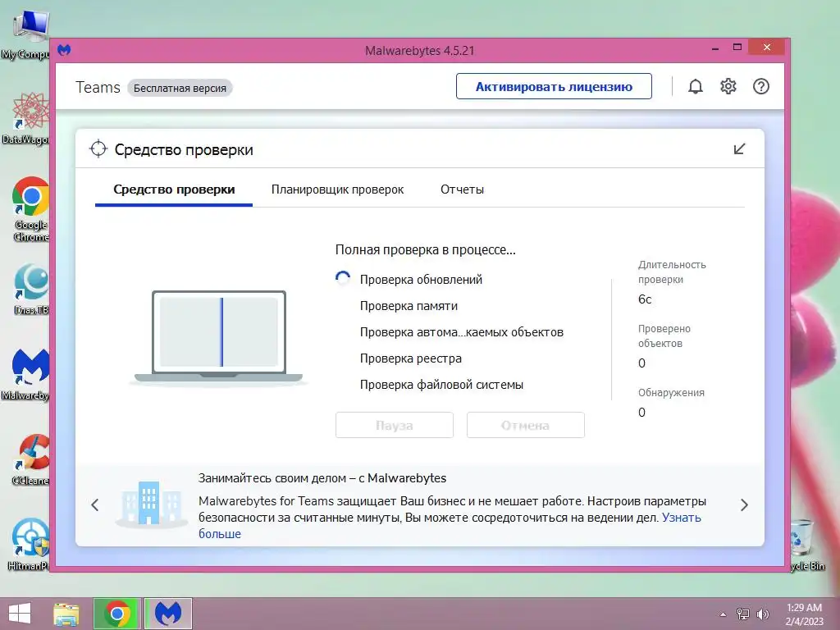Show previous promo with left arrow

pos(95,504)
